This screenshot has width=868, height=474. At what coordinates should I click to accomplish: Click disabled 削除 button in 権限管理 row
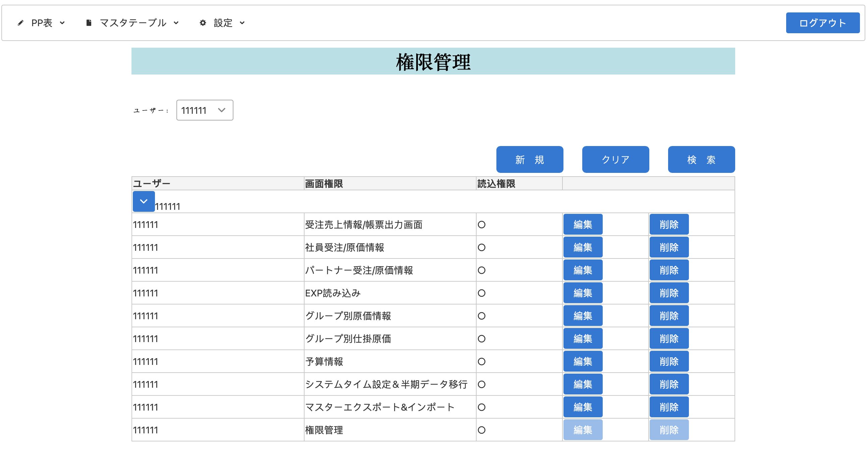coord(669,430)
